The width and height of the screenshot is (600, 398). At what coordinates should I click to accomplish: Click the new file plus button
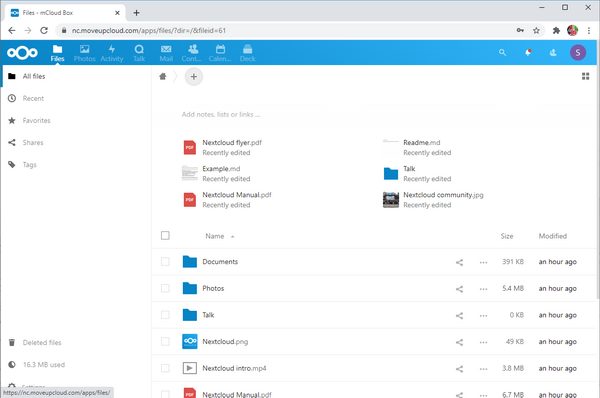pyautogui.click(x=194, y=77)
